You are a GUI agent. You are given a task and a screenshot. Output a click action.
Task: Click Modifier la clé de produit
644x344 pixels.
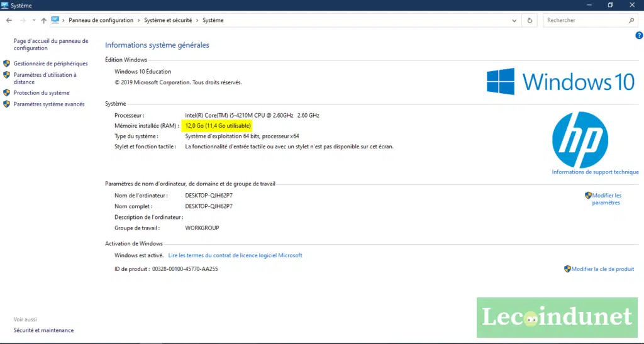coord(602,269)
